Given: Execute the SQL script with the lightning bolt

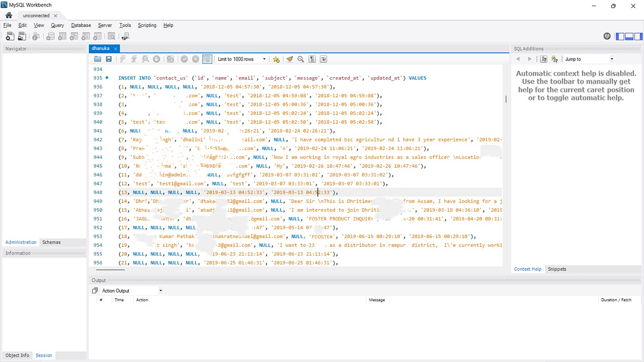Looking at the screenshot, I should tap(121, 59).
